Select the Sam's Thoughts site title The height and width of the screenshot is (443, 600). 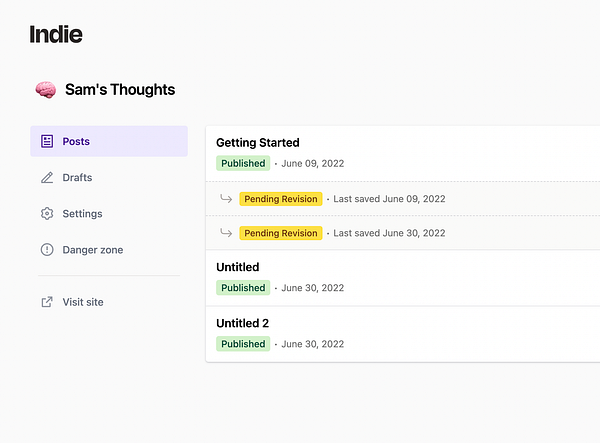click(119, 90)
